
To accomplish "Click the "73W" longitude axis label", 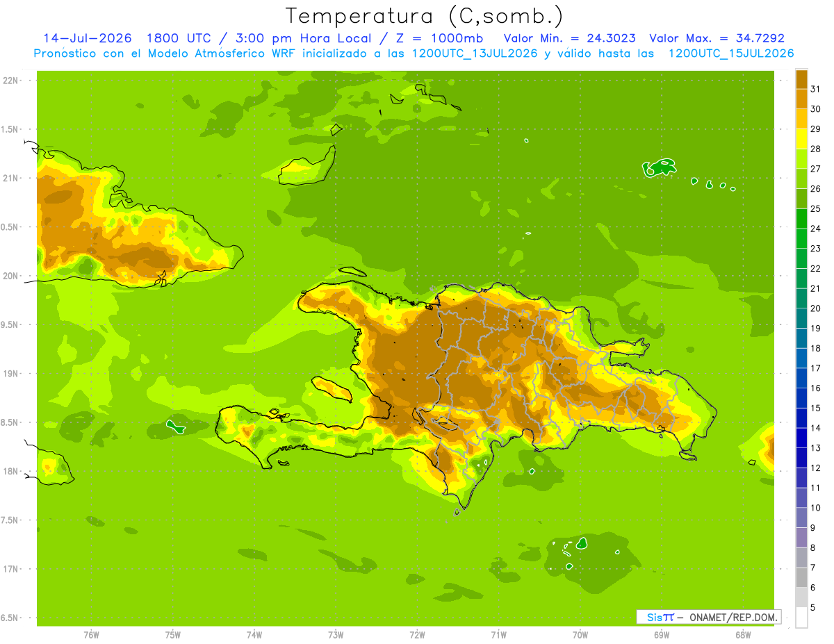I will (x=336, y=635).
